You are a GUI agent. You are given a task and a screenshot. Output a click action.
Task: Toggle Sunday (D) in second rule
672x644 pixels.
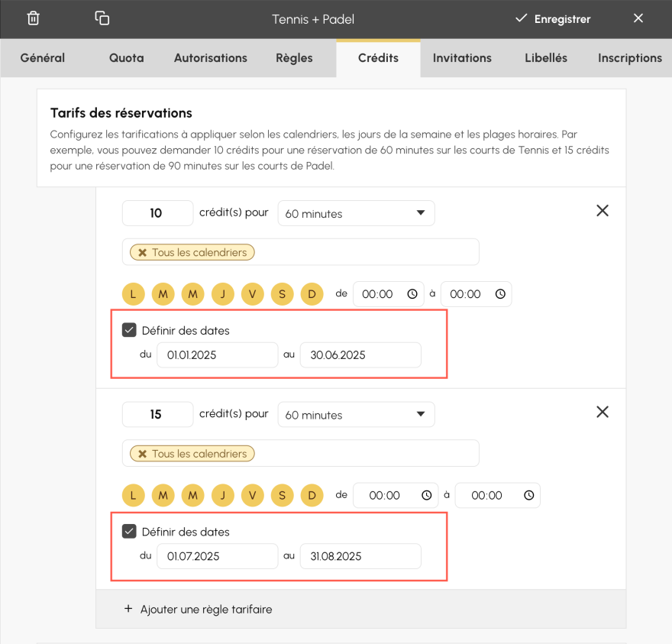click(312, 495)
